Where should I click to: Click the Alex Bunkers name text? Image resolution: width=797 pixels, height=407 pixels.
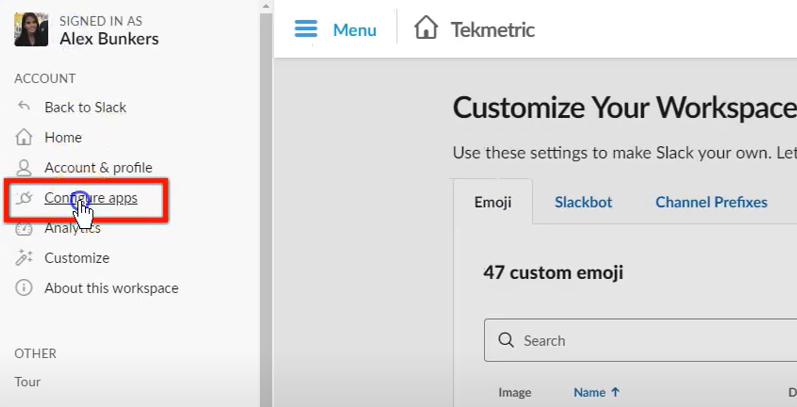click(109, 39)
